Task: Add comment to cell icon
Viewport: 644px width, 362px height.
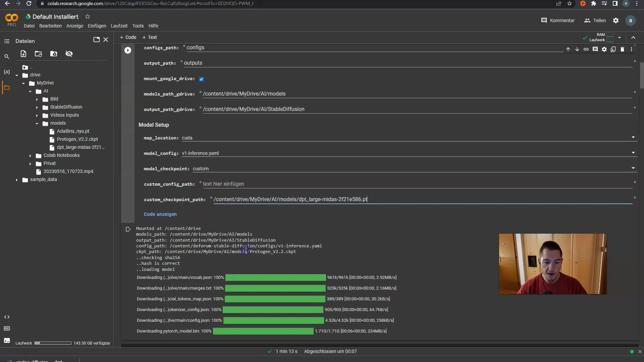Action: point(595,49)
